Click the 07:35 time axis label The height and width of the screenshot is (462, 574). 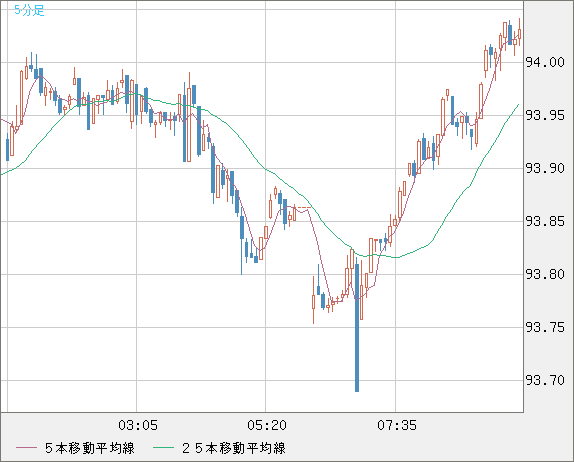tap(397, 425)
